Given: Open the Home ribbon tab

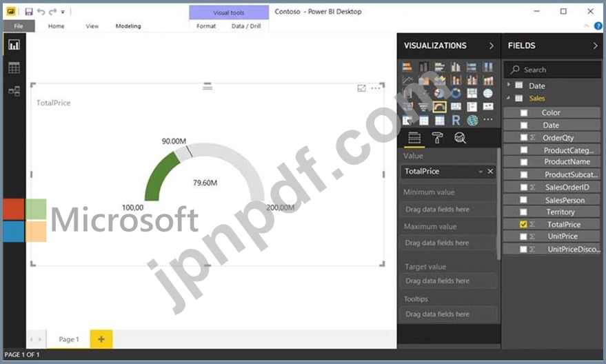Looking at the screenshot, I should pos(56,26).
